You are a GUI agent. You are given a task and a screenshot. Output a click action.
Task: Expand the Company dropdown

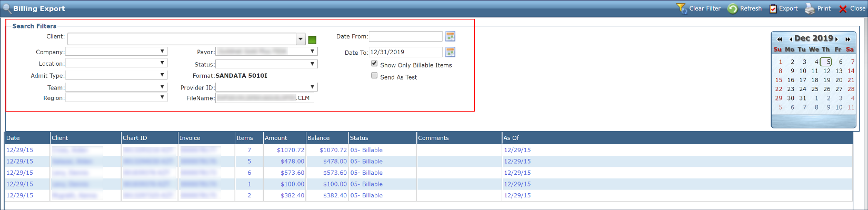click(x=162, y=52)
